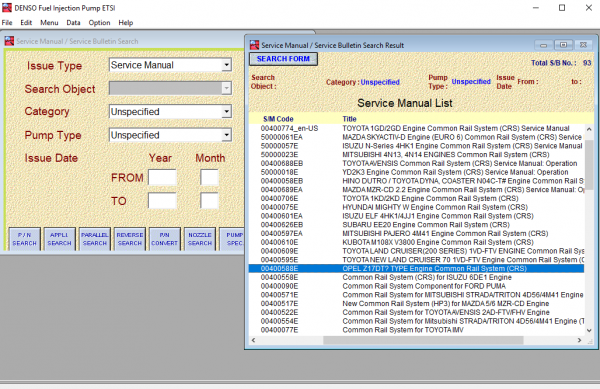Select row 00400522E TOYOTA AVENSIS 2AD-FTV

(x=416, y=313)
